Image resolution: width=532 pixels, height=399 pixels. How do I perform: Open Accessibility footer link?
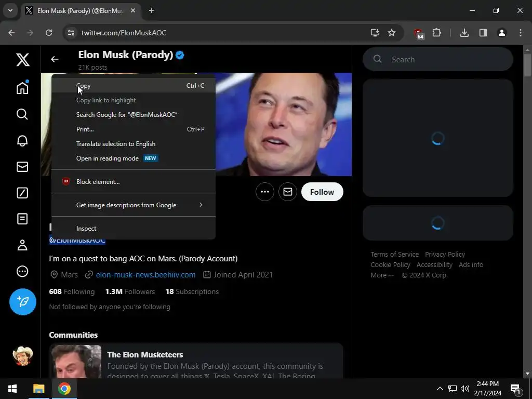point(434,264)
